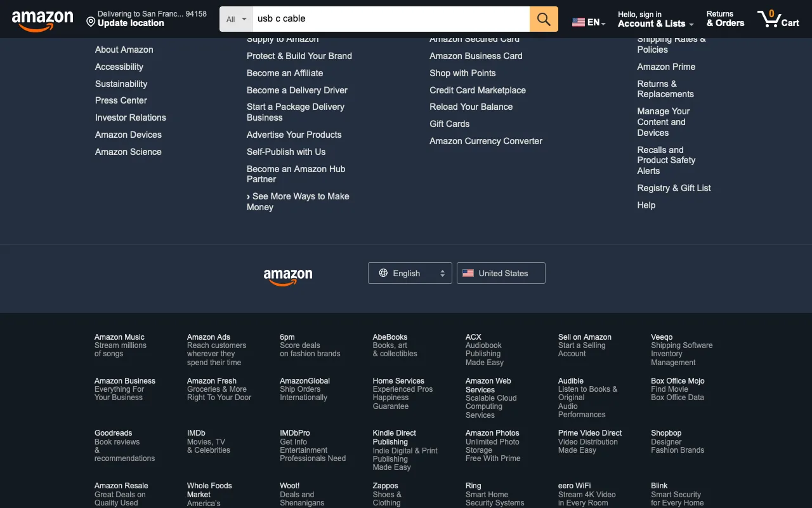Open Account & Lists menu
812x508 pixels.
[656, 19]
